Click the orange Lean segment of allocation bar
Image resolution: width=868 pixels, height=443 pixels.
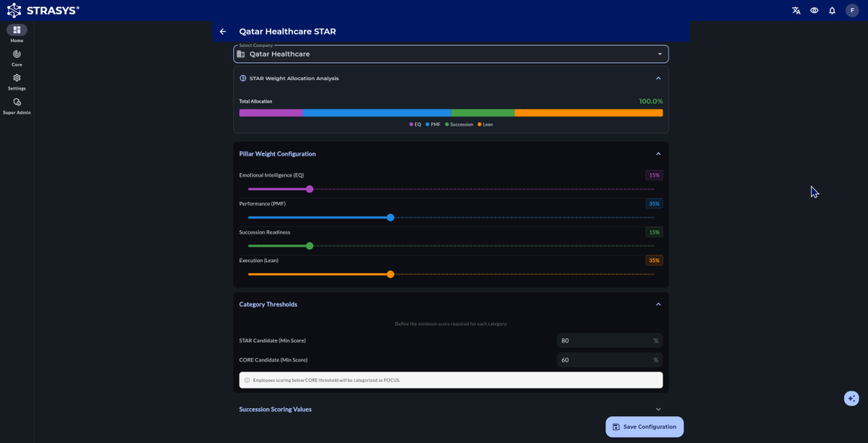point(589,113)
